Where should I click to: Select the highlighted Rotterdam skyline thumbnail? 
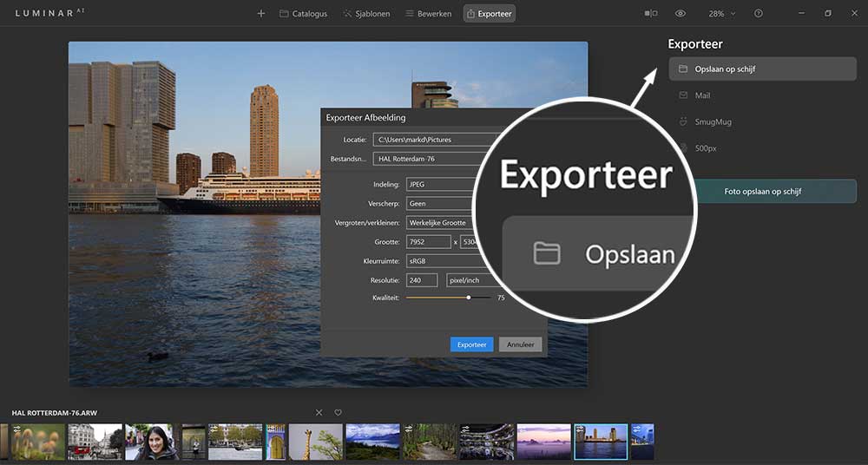click(x=602, y=442)
